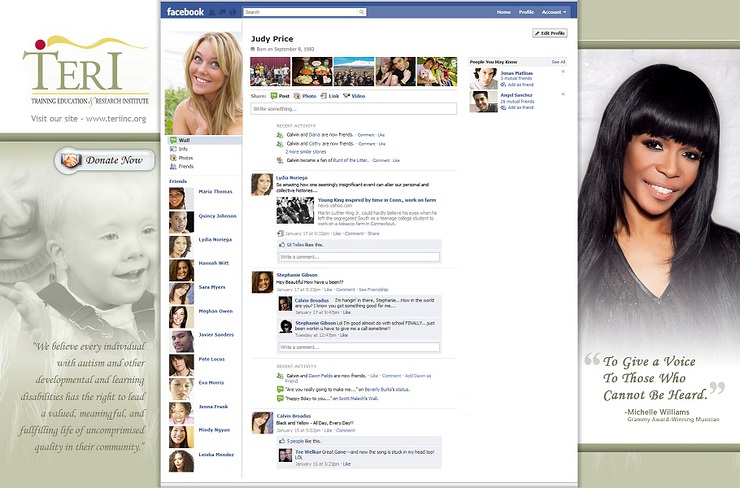Open the food photo thumbnail
This screenshot has height=488, width=740.
pos(312,71)
